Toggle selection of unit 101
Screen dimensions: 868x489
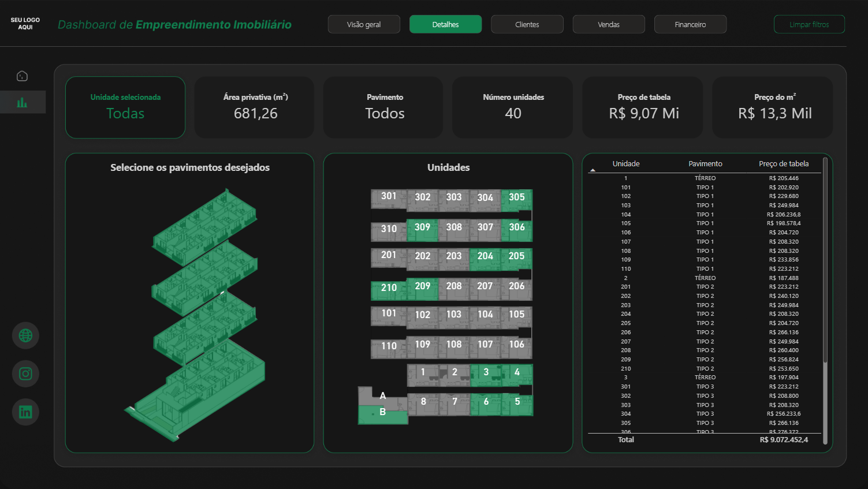pyautogui.click(x=389, y=314)
